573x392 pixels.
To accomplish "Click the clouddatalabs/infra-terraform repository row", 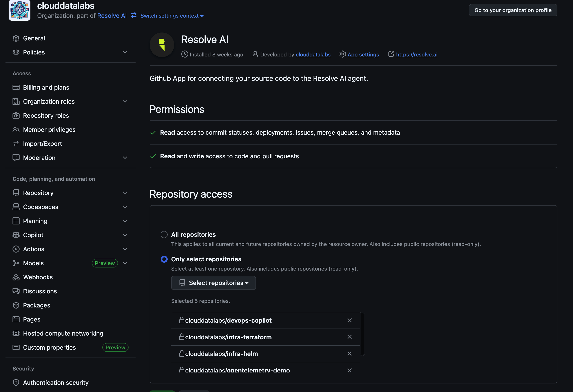I will click(266, 337).
